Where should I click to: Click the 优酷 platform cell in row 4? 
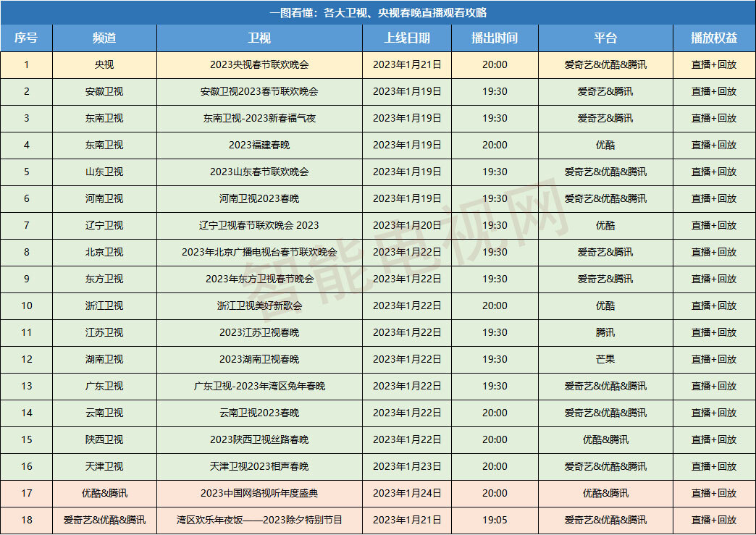605,145
